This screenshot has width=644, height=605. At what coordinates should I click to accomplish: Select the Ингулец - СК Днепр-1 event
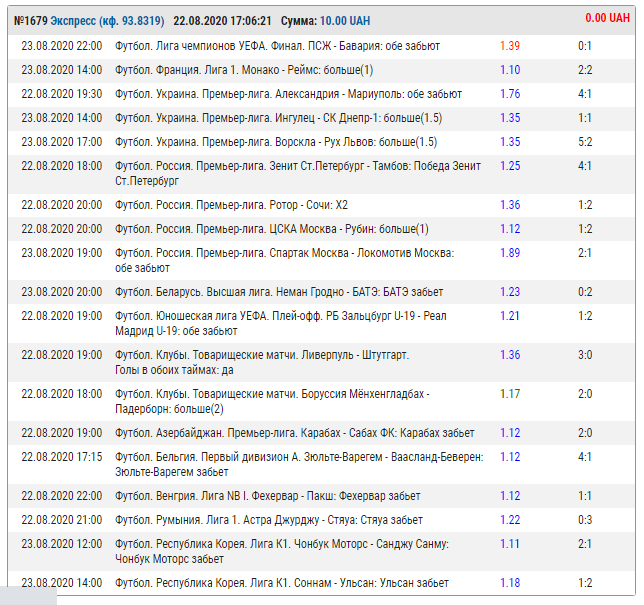coord(321,118)
